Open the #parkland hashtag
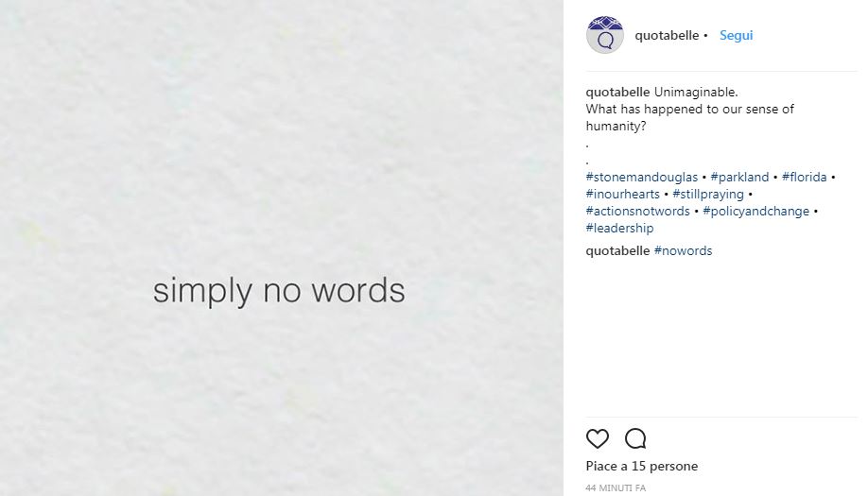The height and width of the screenshot is (496, 868). point(739,178)
